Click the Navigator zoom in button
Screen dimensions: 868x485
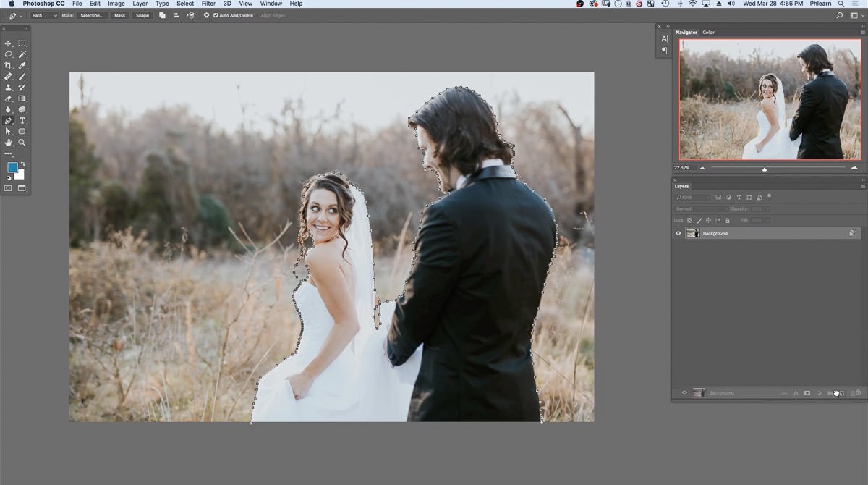point(854,168)
